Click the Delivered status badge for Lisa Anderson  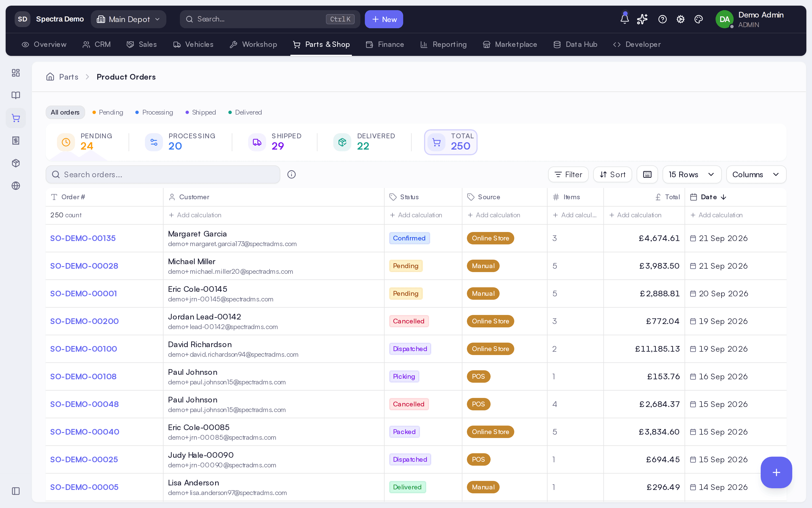[407, 487]
